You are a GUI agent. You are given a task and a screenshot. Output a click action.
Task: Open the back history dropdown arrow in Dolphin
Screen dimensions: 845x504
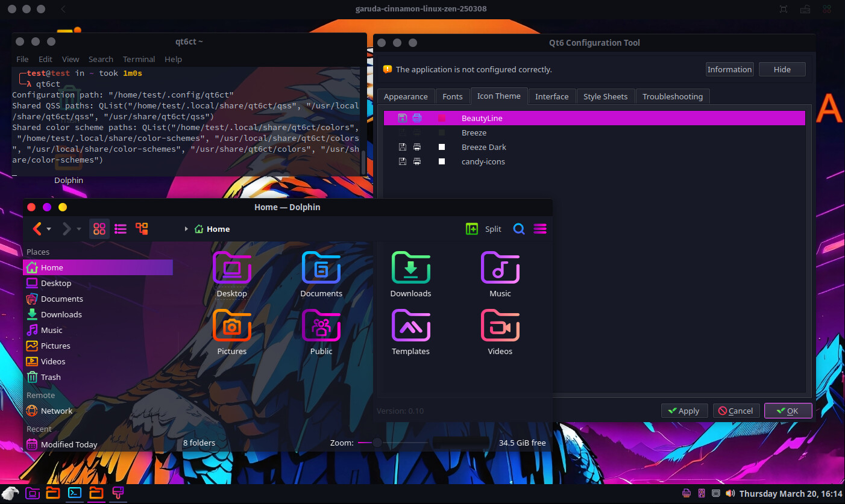(x=49, y=229)
